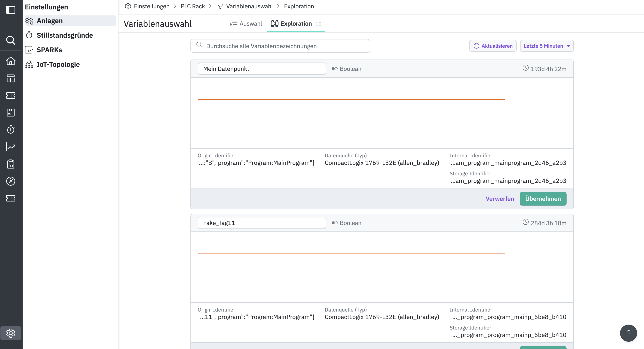Click the settings gear in left rail
Viewport: 644px width, 349px height.
coord(10,333)
